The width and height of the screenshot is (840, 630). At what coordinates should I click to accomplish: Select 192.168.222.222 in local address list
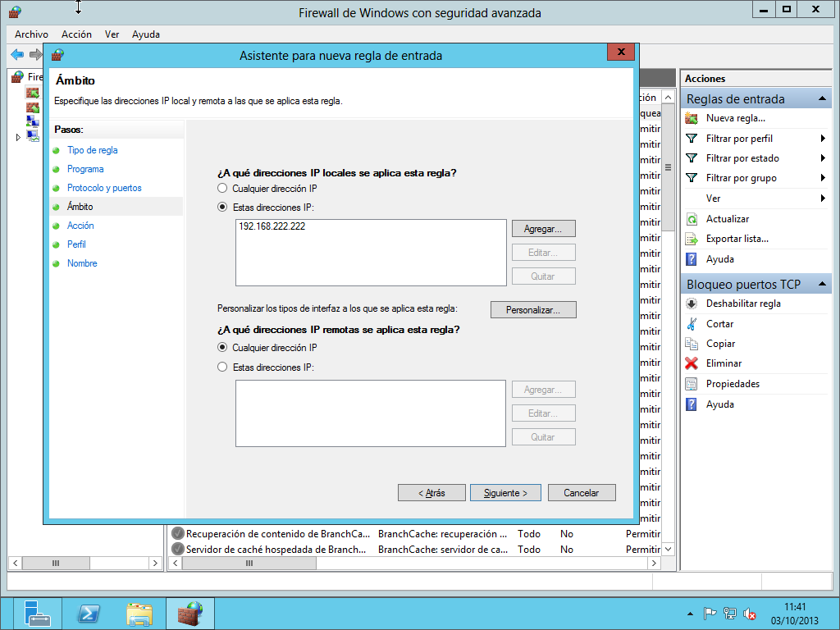272,226
